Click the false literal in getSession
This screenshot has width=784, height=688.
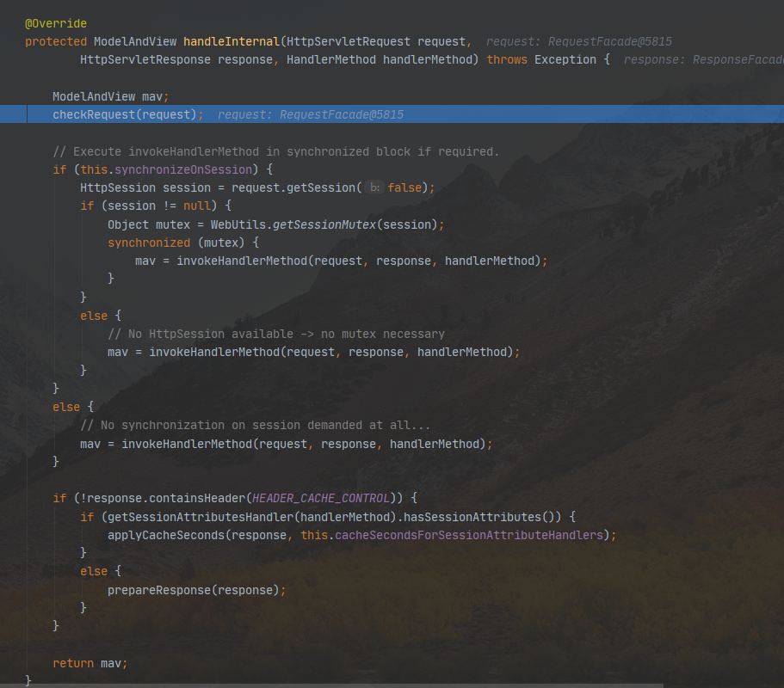404,187
